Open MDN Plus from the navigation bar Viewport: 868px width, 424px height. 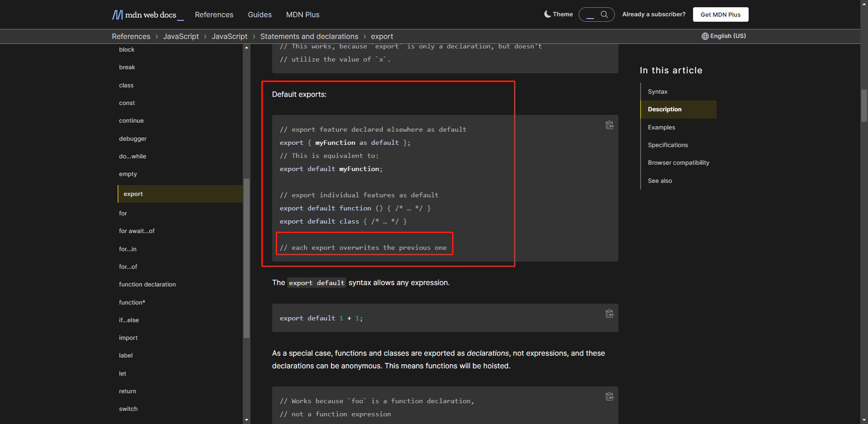302,14
